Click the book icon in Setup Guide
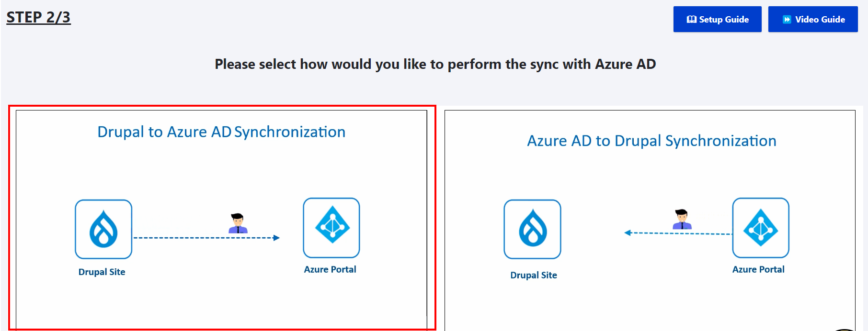The width and height of the screenshot is (868, 331). pos(691,20)
